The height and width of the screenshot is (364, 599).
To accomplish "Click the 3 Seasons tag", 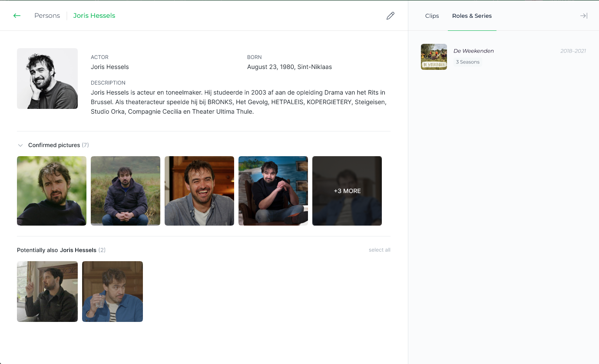I will [x=467, y=62].
